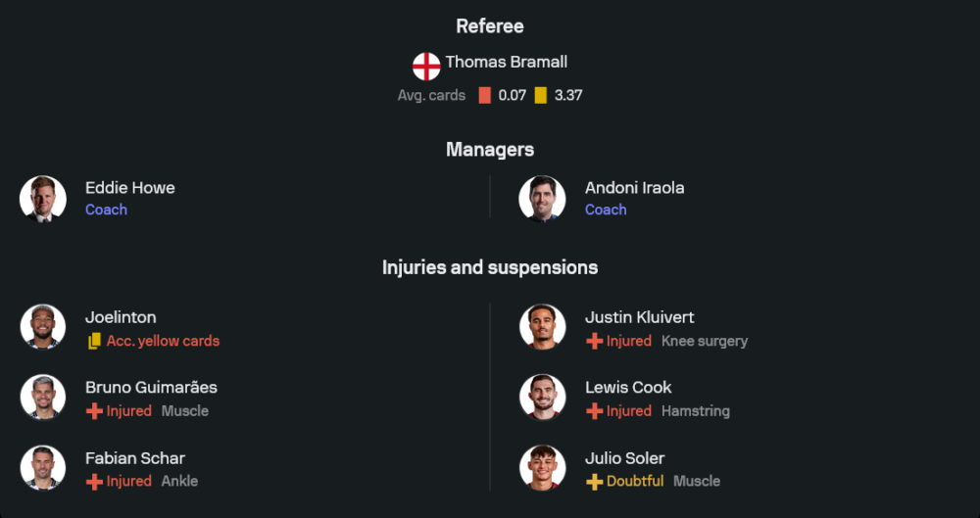Click Bruno Guimarães red injury cross icon
The image size is (980, 518).
tap(94, 411)
